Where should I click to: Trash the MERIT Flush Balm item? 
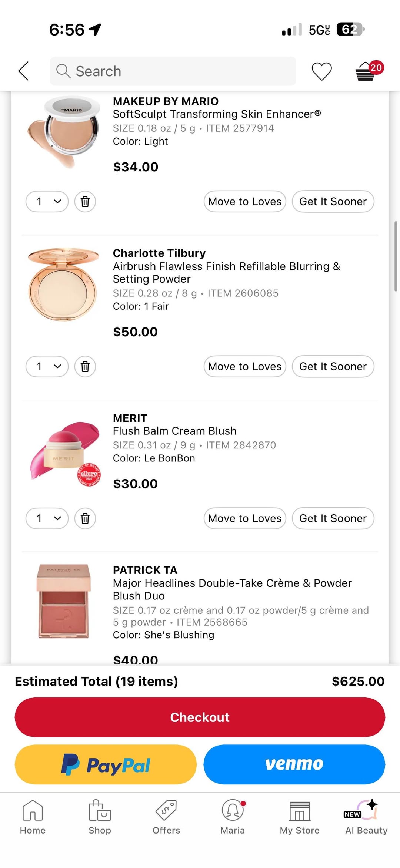[x=85, y=518]
